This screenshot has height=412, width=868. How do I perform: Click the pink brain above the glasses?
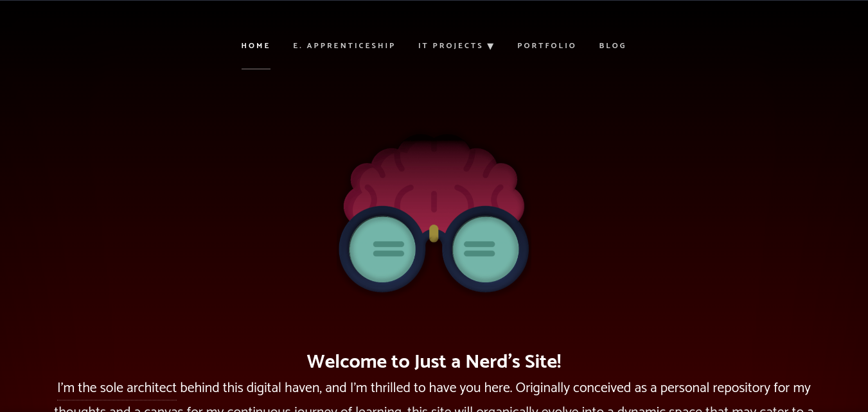click(434, 180)
